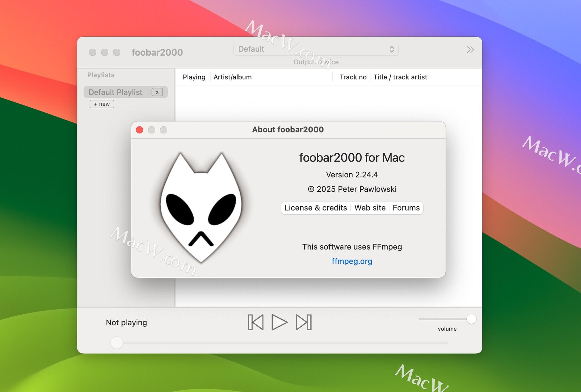Click the volume label text

(x=447, y=329)
